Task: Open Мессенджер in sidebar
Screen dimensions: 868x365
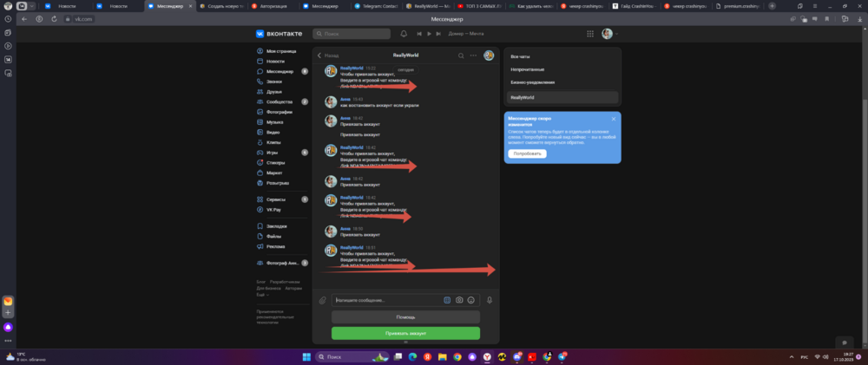Action: tap(281, 71)
